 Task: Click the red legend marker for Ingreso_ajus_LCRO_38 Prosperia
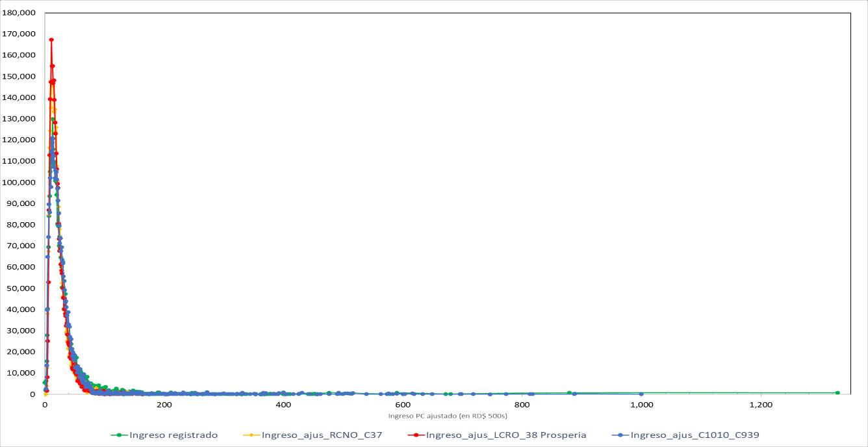point(416,435)
